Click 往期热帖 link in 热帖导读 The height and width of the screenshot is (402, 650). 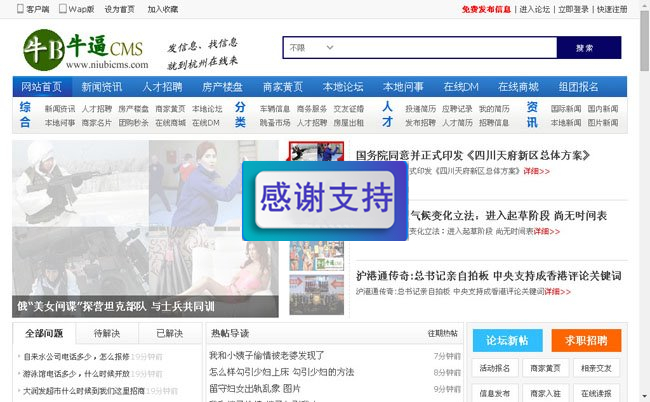(x=443, y=333)
